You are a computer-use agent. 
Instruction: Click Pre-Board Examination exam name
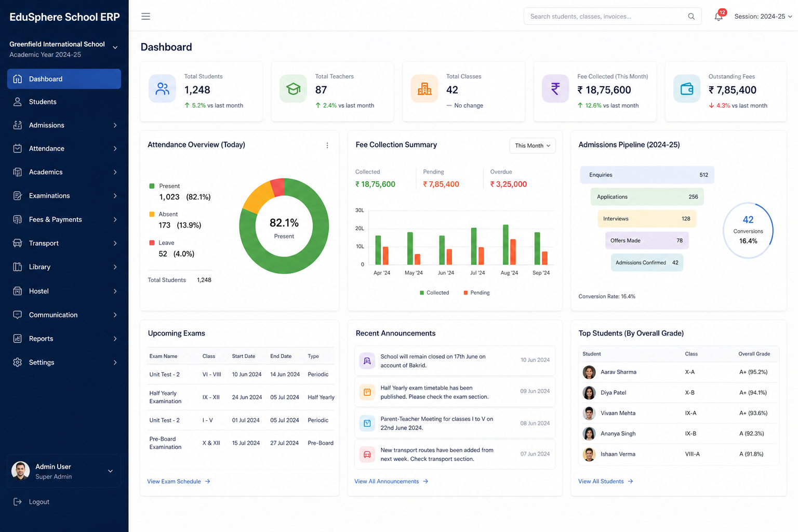166,443
